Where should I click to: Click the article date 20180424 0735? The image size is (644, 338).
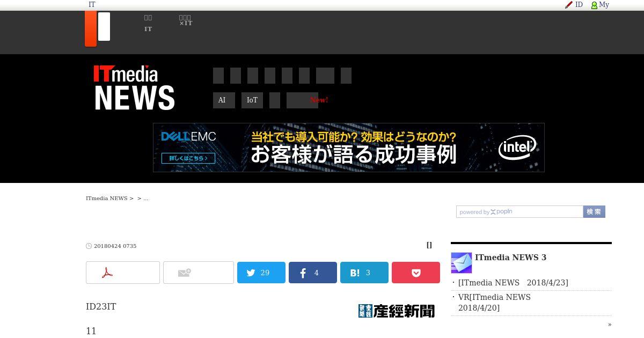pyautogui.click(x=115, y=246)
